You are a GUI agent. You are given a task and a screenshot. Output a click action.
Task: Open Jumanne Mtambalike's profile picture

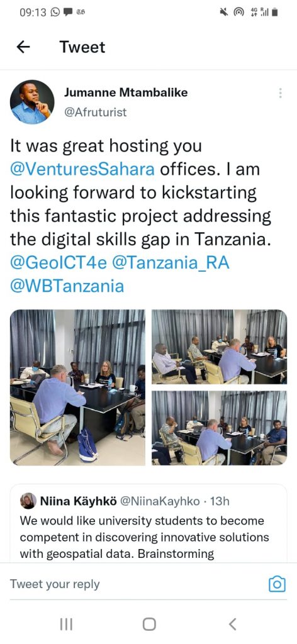32,102
